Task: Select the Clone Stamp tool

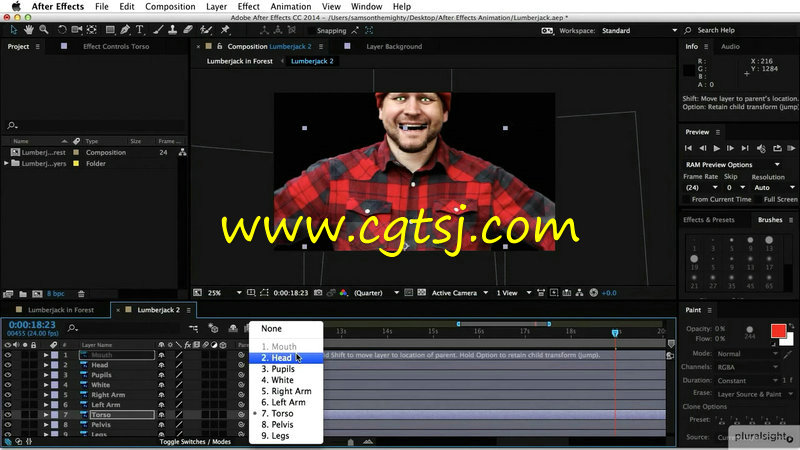Action: [x=172, y=30]
